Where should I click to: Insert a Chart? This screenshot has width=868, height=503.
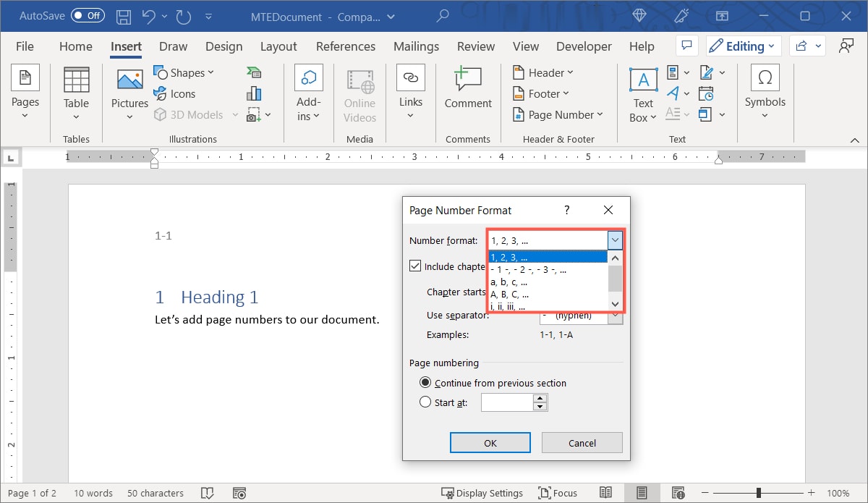pos(252,93)
